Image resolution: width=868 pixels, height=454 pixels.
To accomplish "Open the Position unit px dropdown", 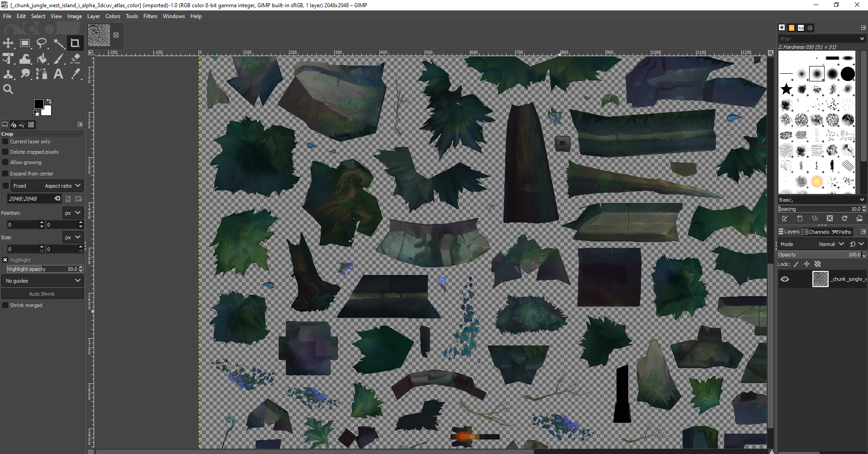I will 72,213.
